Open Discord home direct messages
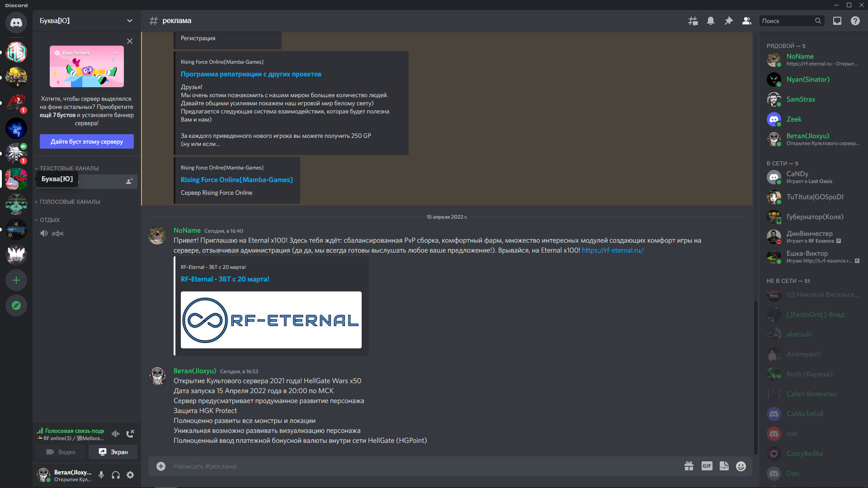 [16, 23]
